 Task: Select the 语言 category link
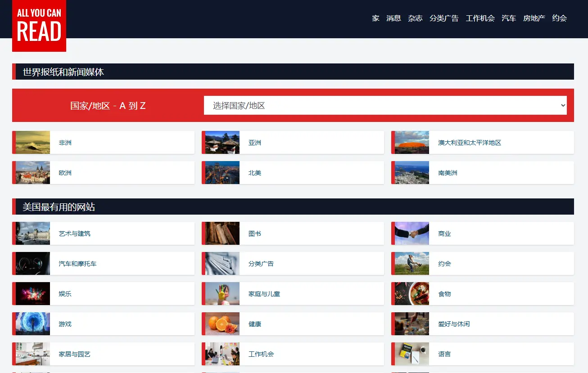(444, 354)
